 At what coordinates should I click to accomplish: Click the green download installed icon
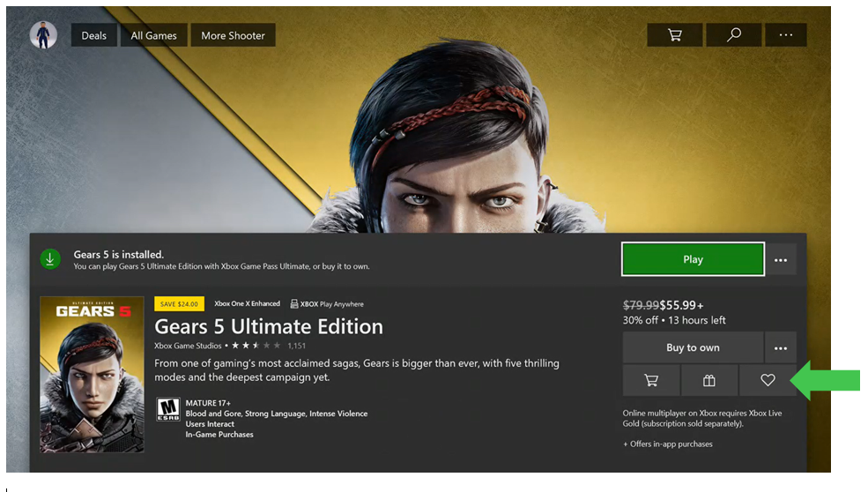coord(50,258)
